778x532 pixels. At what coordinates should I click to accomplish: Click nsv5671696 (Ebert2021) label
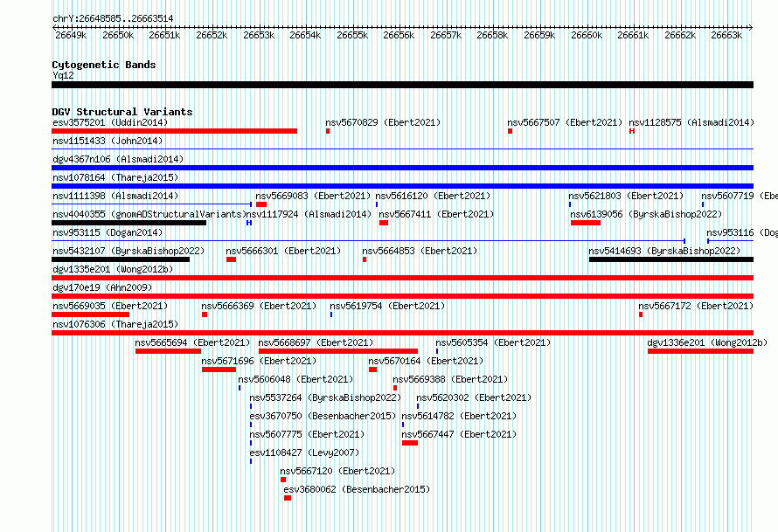coord(259,361)
